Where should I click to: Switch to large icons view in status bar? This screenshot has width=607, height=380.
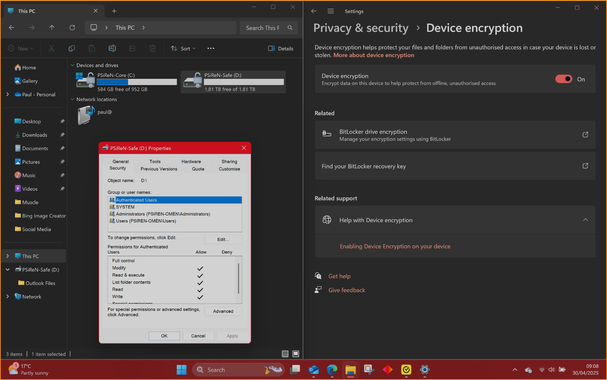point(296,354)
